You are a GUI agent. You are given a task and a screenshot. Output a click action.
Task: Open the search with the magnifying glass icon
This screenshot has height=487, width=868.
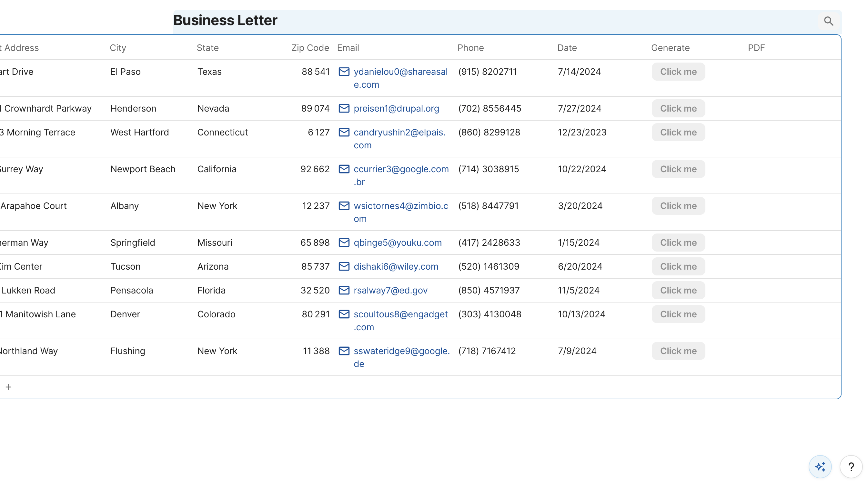tap(829, 21)
